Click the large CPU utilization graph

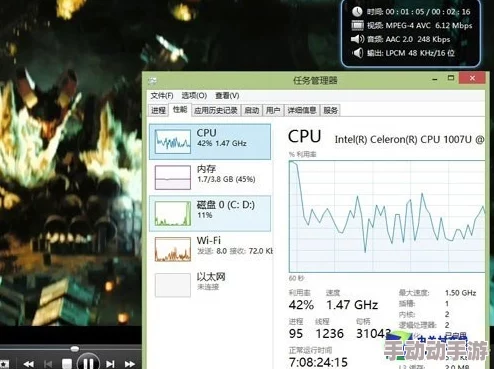(387, 217)
